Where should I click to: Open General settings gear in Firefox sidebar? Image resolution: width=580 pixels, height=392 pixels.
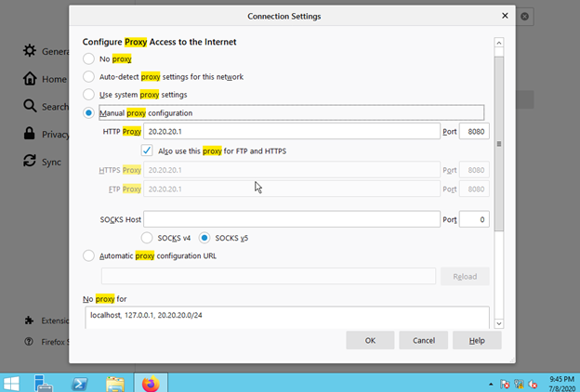pyautogui.click(x=30, y=51)
